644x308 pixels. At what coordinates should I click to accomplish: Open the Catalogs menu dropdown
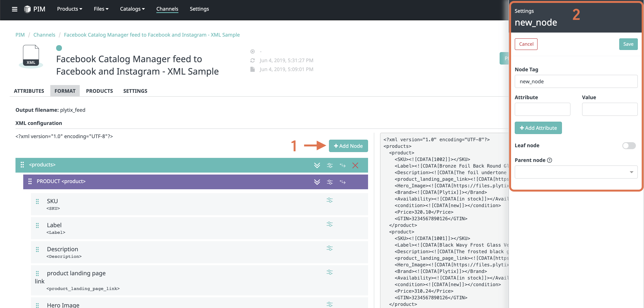pyautogui.click(x=132, y=9)
